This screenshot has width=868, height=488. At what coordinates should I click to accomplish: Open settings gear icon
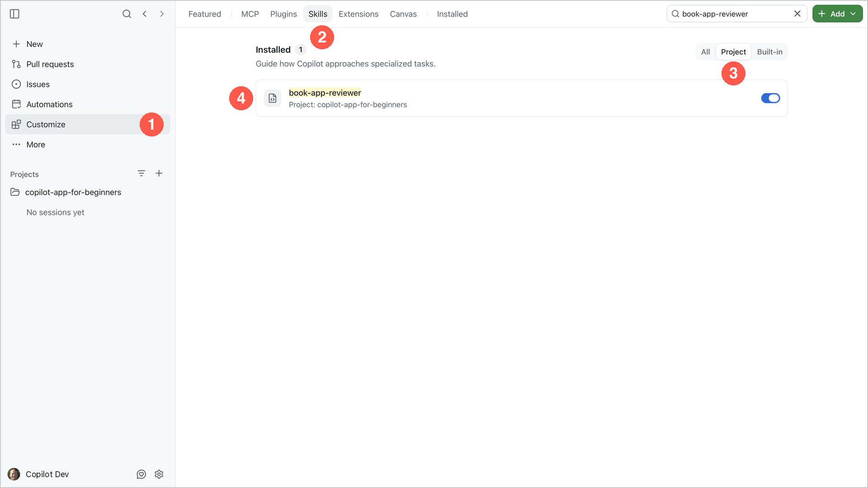[159, 474]
